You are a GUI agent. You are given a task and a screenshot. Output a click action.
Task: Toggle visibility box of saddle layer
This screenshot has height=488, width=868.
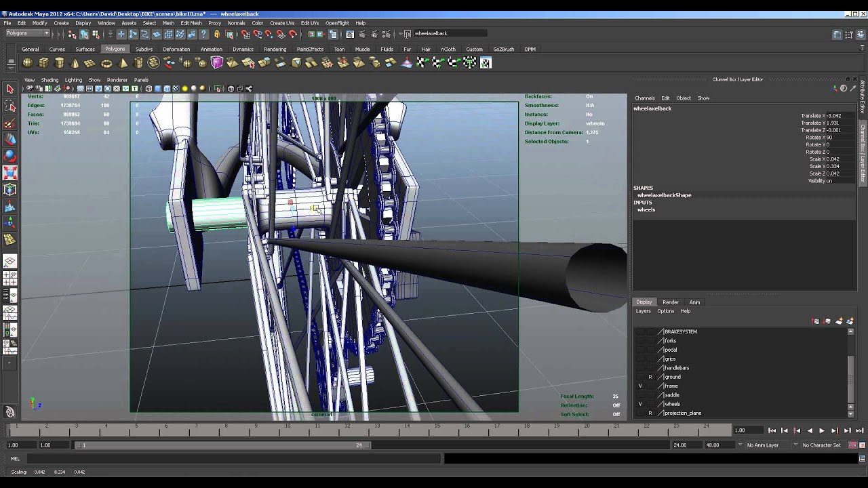pyautogui.click(x=640, y=395)
